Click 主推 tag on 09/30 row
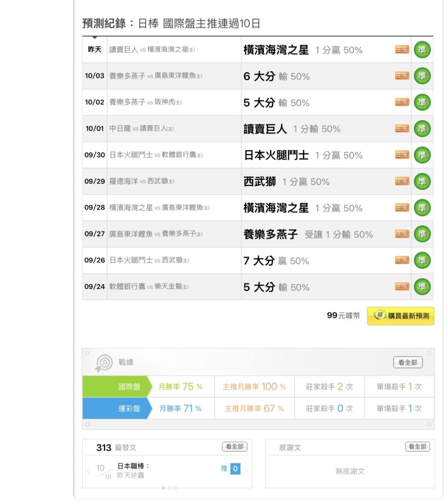 402,155
